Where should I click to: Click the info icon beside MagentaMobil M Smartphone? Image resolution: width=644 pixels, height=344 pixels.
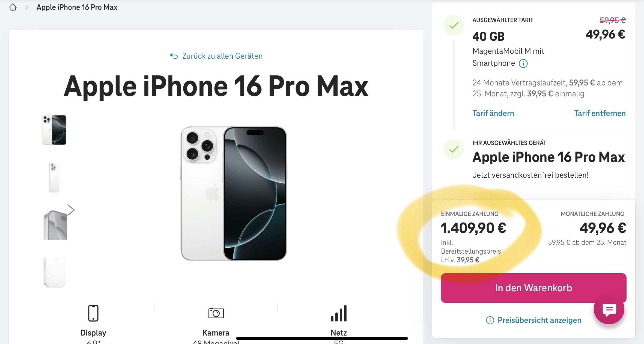(523, 64)
